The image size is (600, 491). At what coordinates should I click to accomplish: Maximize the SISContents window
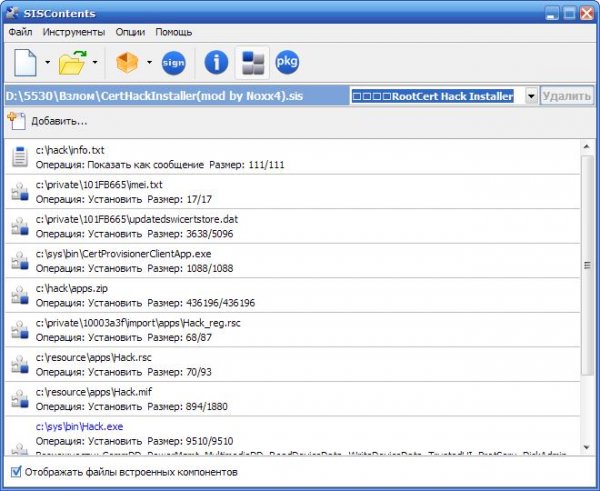coord(569,13)
